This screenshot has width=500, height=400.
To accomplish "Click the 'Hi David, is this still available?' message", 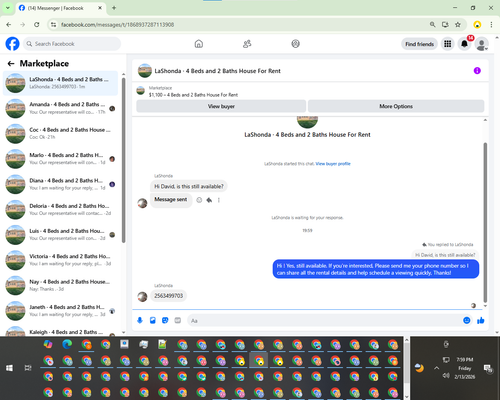I will [189, 186].
